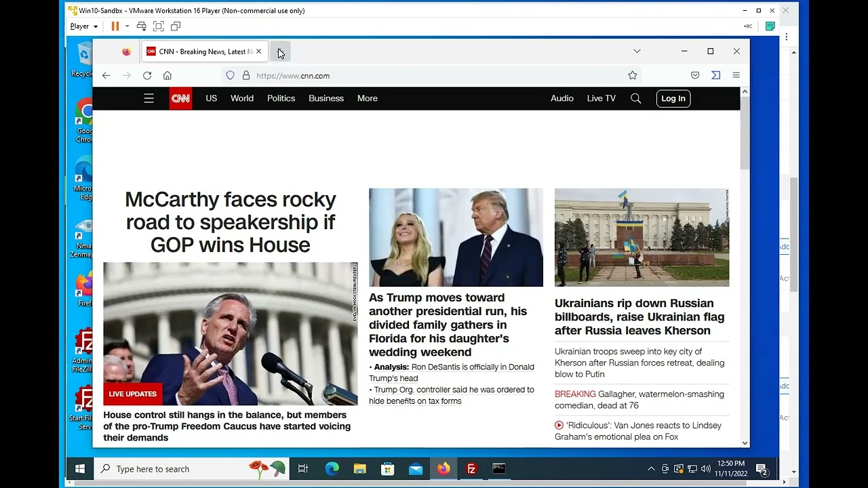Open the McCarthy speakership headline
Image resolution: width=868 pixels, height=488 pixels.
click(x=231, y=222)
